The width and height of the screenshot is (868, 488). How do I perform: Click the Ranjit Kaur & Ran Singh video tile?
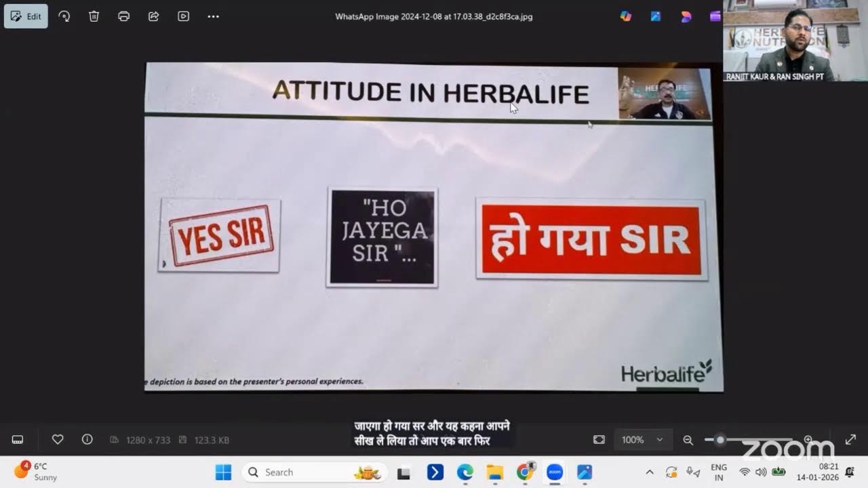click(x=795, y=41)
